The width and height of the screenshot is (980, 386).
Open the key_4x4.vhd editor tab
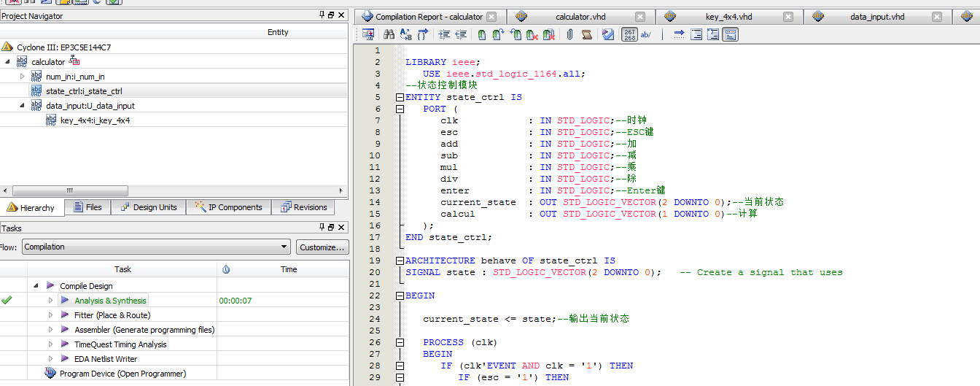pyautogui.click(x=728, y=17)
